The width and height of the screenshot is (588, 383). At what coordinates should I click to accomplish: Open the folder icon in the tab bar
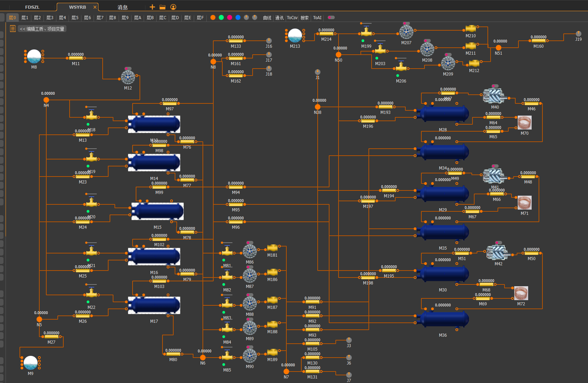[x=162, y=7]
